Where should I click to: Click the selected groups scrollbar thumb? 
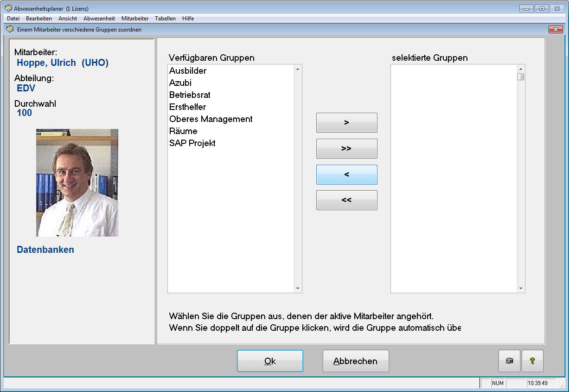521,77
